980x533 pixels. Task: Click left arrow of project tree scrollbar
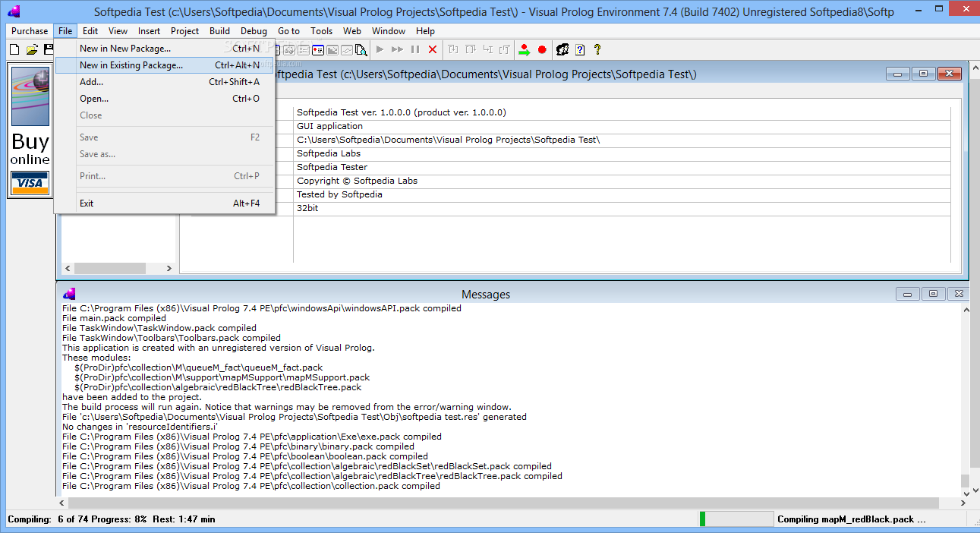[x=68, y=269]
